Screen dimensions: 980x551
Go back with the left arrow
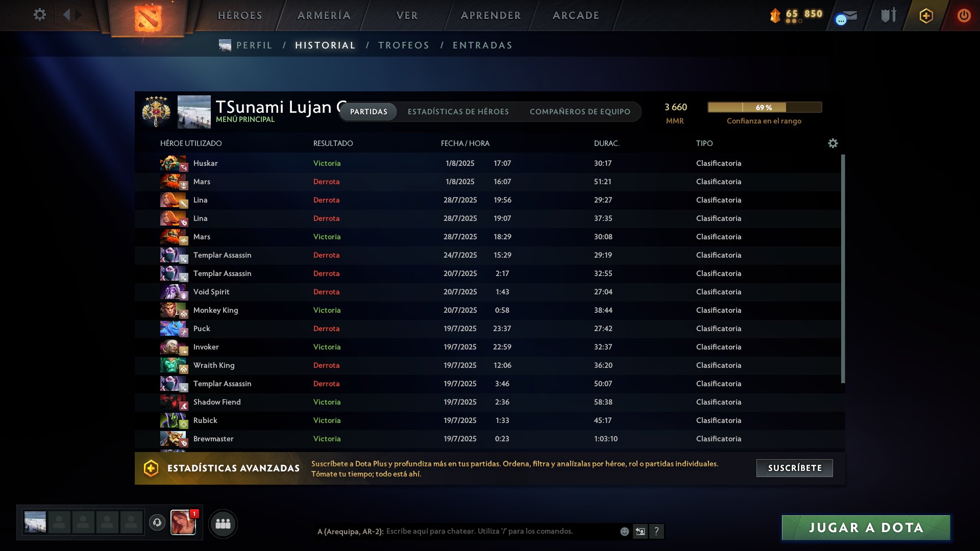[x=66, y=15]
